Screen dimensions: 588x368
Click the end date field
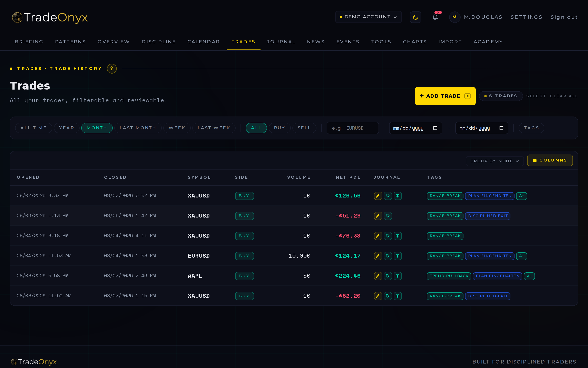point(482,128)
